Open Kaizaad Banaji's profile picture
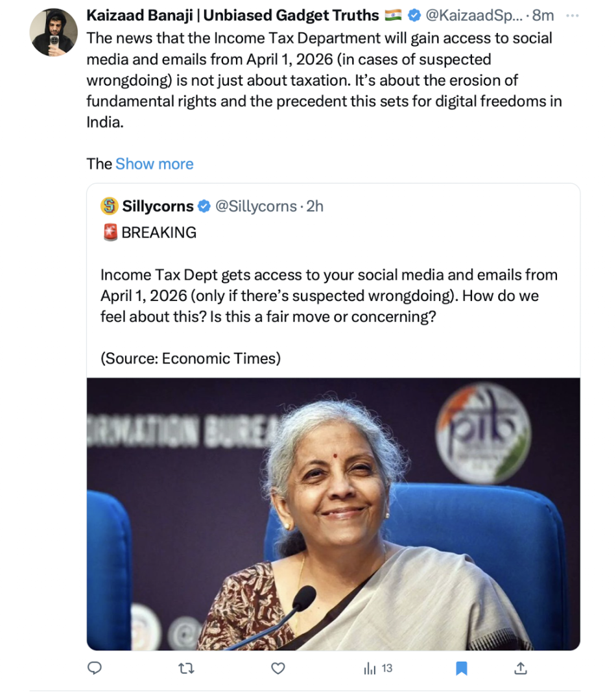The width and height of the screenshot is (616, 693). [54, 32]
